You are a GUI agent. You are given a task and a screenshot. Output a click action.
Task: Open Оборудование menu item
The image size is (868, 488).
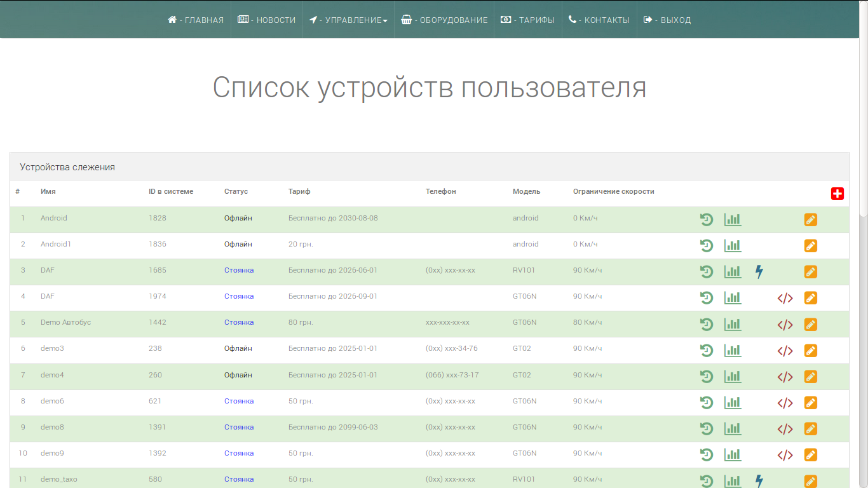point(444,20)
